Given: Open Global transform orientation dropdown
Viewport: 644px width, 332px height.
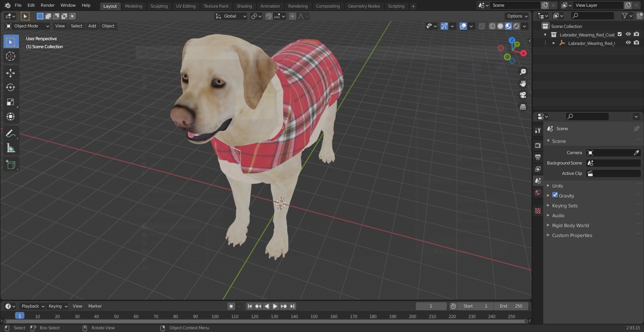Looking at the screenshot, I should (231, 16).
